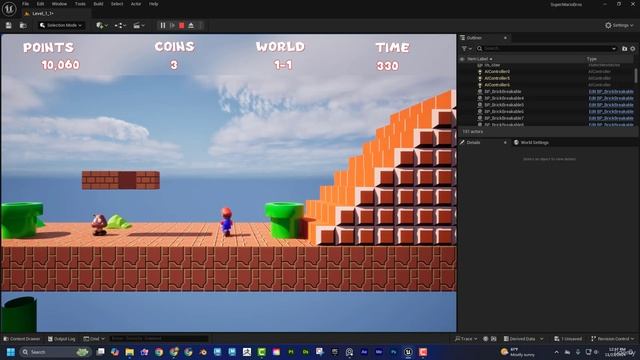Open the Actor menu
Image resolution: width=640 pixels, height=360 pixels.
point(136,4)
